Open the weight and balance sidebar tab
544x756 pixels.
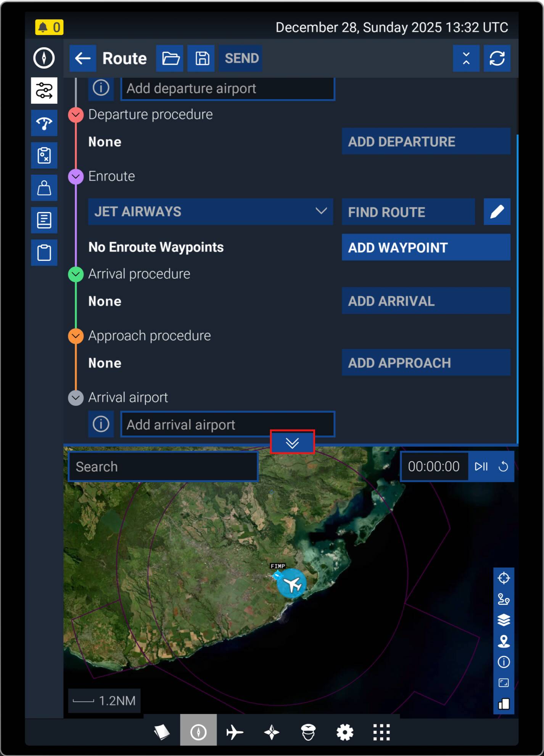tap(44, 188)
